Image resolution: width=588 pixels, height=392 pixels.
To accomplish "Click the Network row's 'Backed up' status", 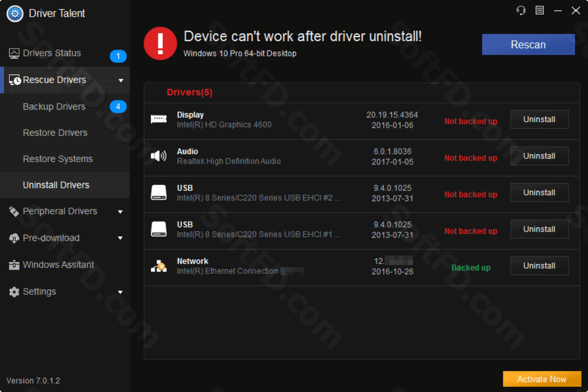I will click(470, 268).
